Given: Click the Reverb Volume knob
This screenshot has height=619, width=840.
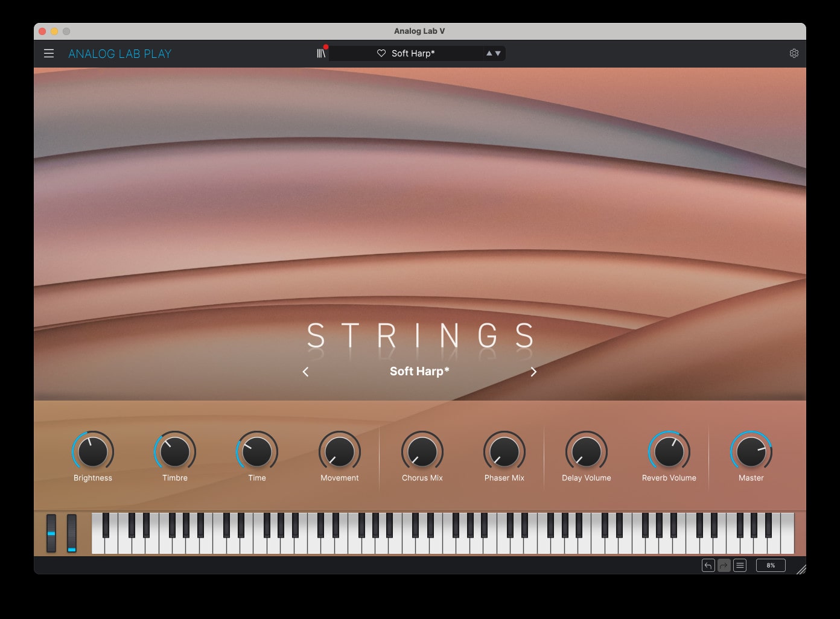Looking at the screenshot, I should point(669,451).
